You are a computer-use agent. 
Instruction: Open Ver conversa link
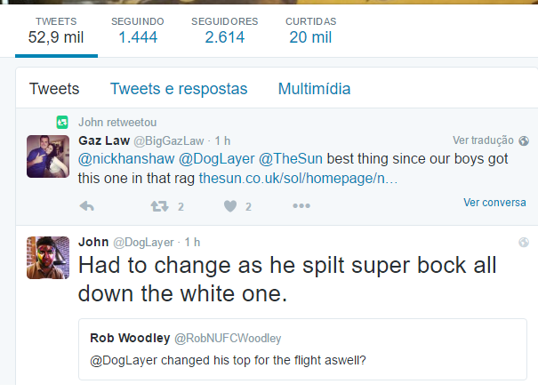[494, 203]
